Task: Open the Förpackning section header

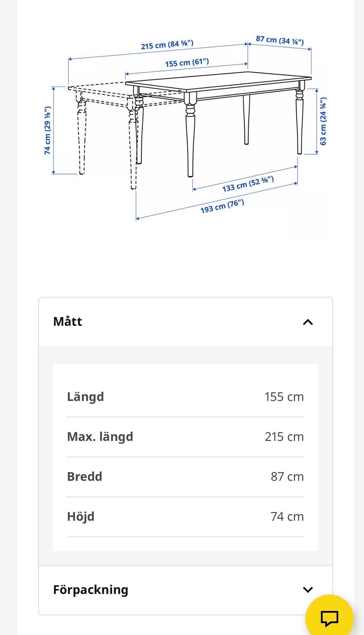Action: click(x=185, y=590)
